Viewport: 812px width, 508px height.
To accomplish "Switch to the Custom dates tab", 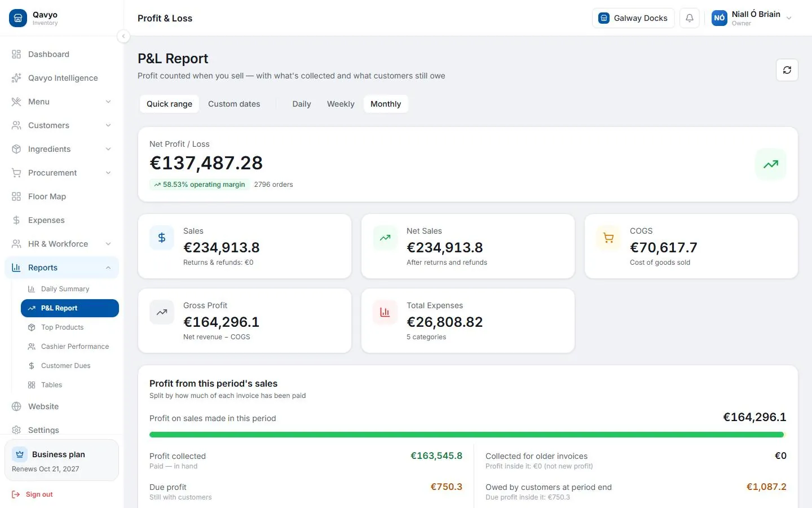I will [x=234, y=104].
